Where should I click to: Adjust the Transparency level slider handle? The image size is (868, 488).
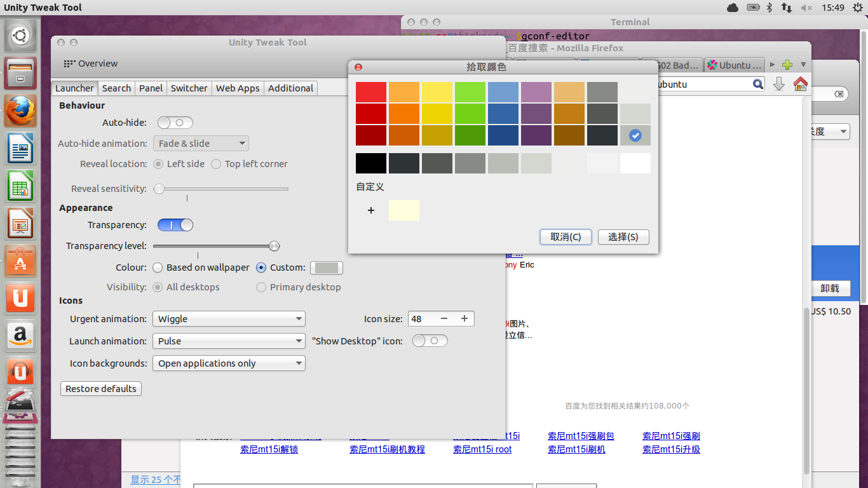point(275,246)
